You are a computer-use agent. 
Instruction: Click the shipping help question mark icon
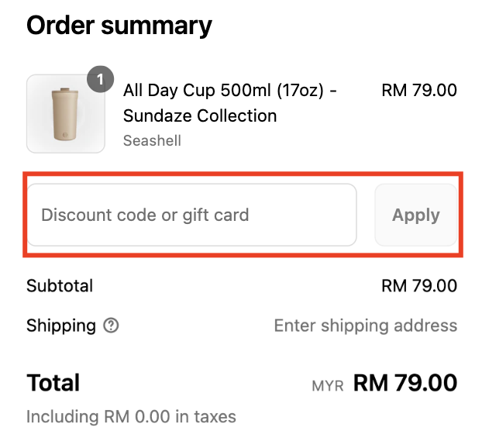[111, 326]
